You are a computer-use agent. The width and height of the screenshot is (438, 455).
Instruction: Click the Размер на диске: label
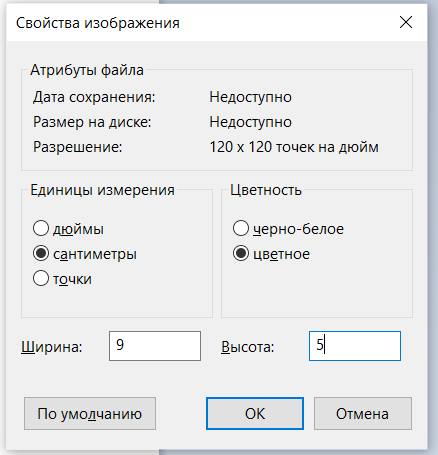[92, 122]
